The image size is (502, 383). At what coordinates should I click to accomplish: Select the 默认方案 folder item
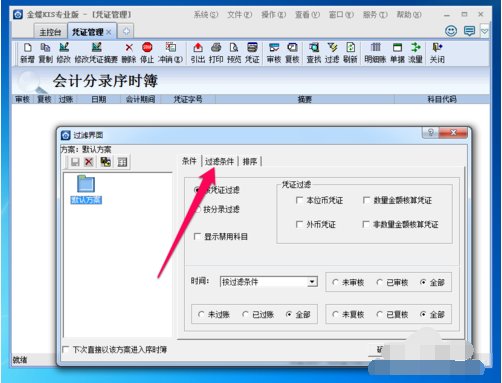(86, 189)
